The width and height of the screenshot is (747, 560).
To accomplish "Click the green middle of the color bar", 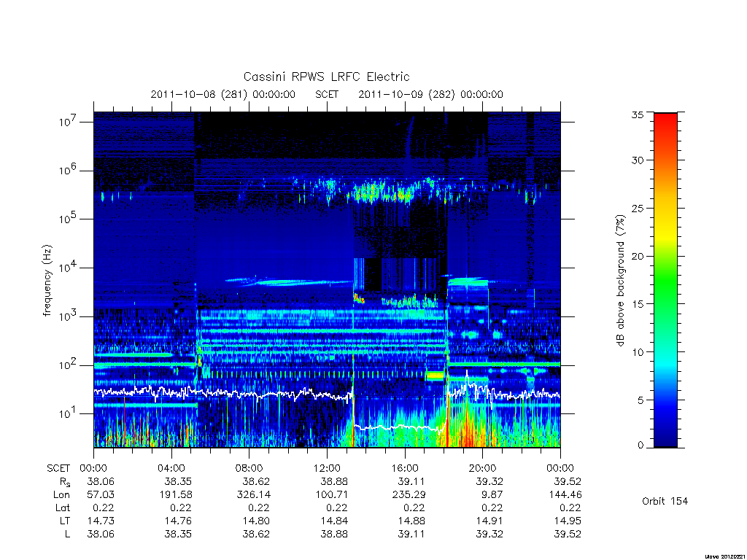I will (x=665, y=281).
